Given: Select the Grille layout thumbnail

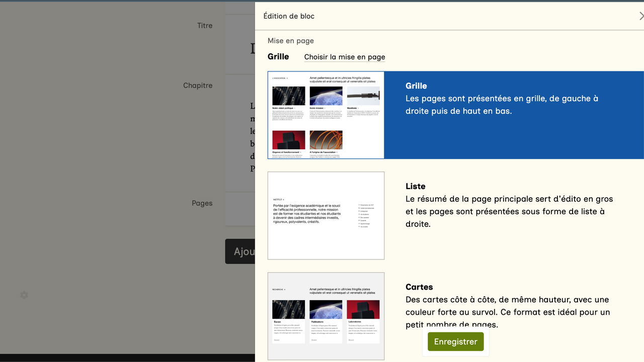Looking at the screenshot, I should [x=326, y=115].
